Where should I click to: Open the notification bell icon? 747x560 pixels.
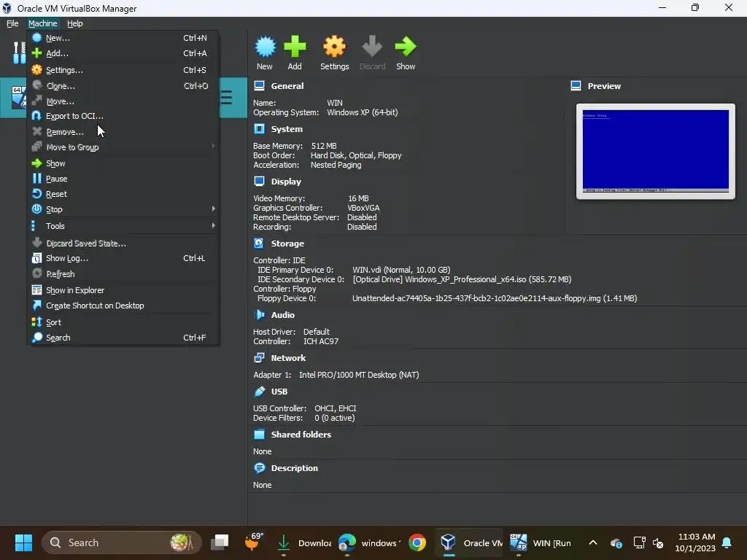pos(727,542)
